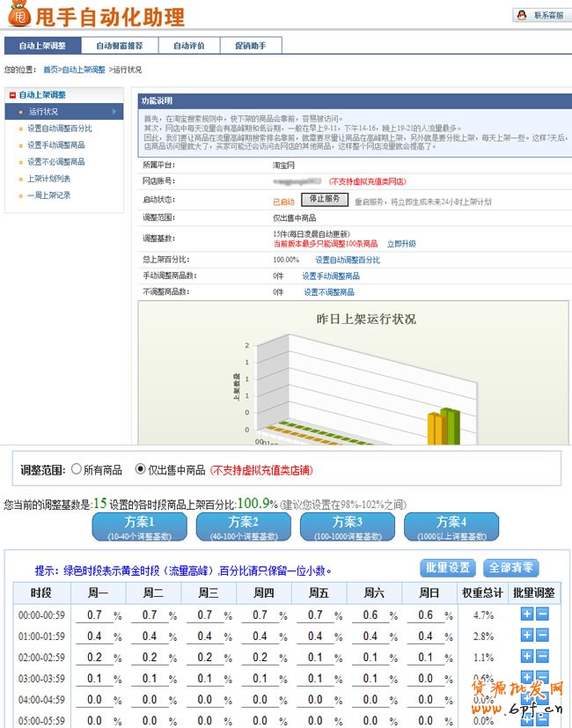Click the minus icon for 00:00-00:59 row

542,614
